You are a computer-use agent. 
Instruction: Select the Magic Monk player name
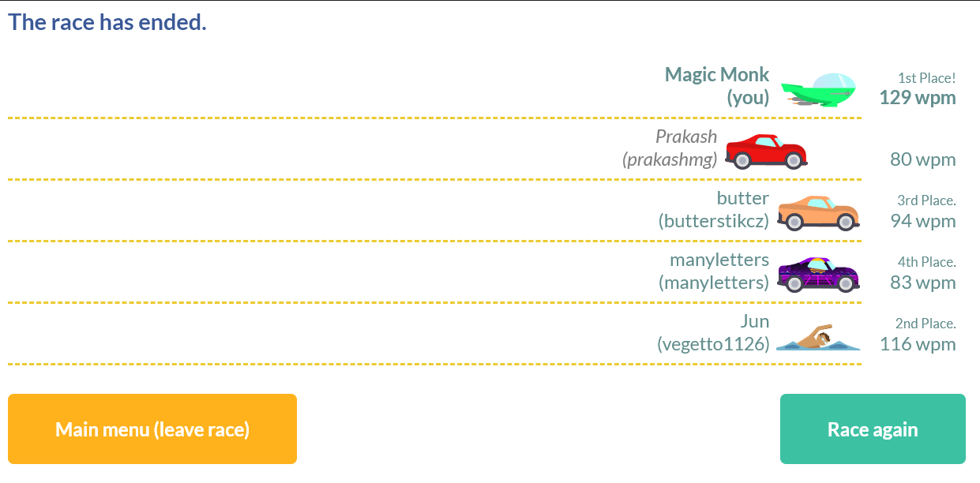[717, 75]
